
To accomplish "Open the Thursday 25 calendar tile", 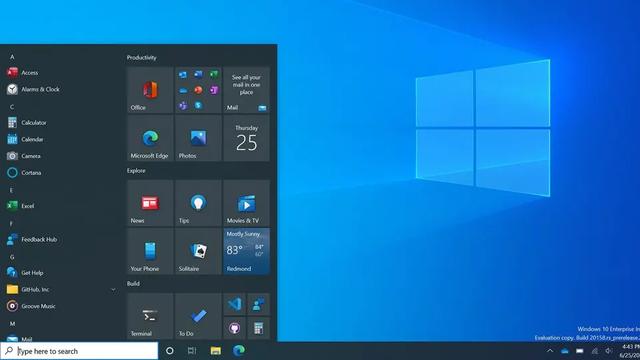I will (246, 138).
